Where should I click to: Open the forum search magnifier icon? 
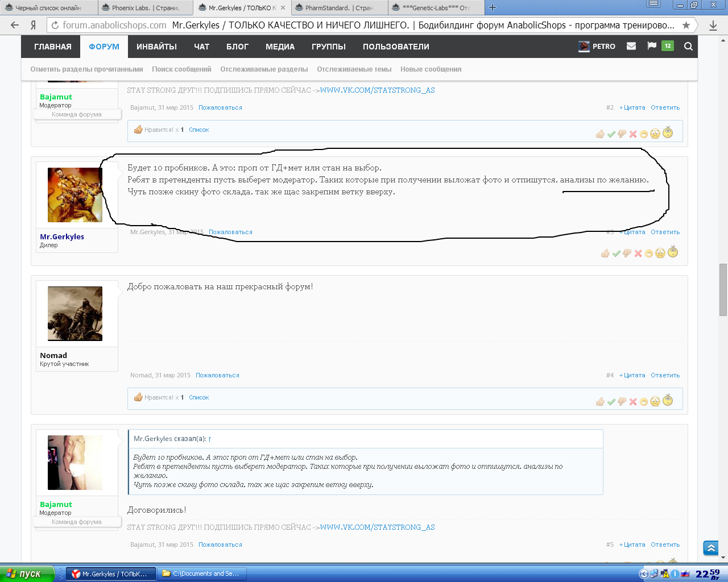[x=688, y=47]
